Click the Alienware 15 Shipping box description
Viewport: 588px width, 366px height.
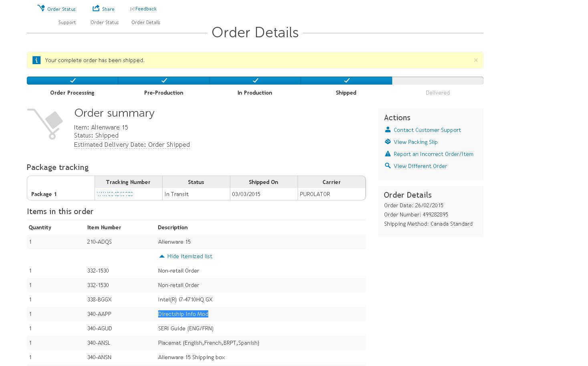191,357
